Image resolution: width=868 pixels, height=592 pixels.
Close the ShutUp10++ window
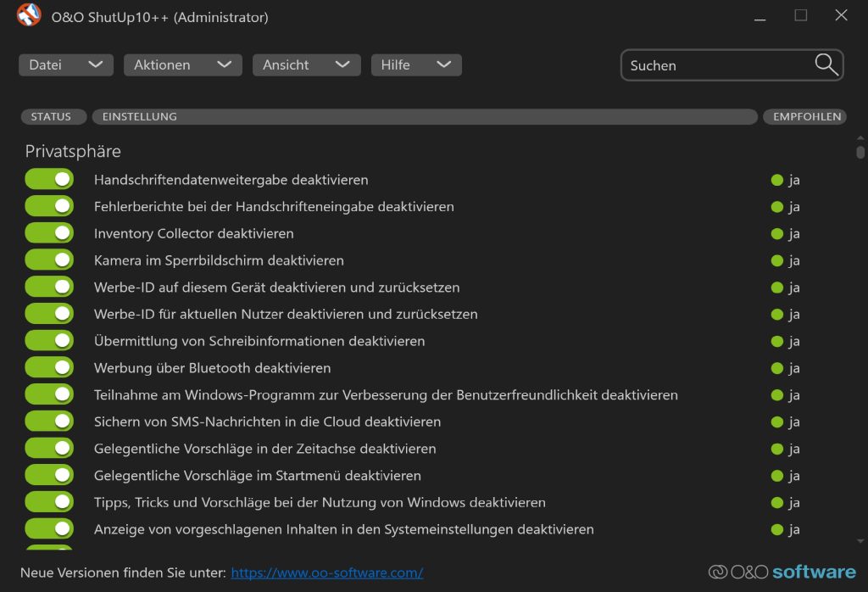click(841, 15)
